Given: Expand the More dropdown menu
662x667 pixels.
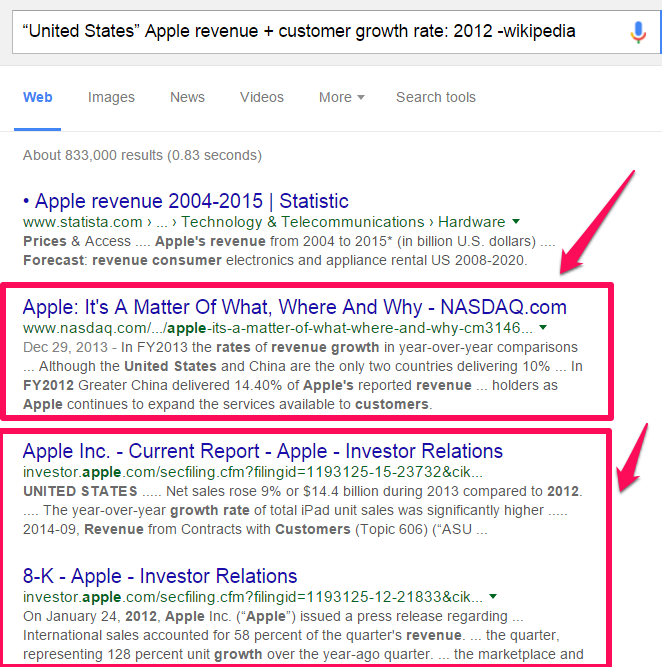Looking at the screenshot, I should click(341, 97).
